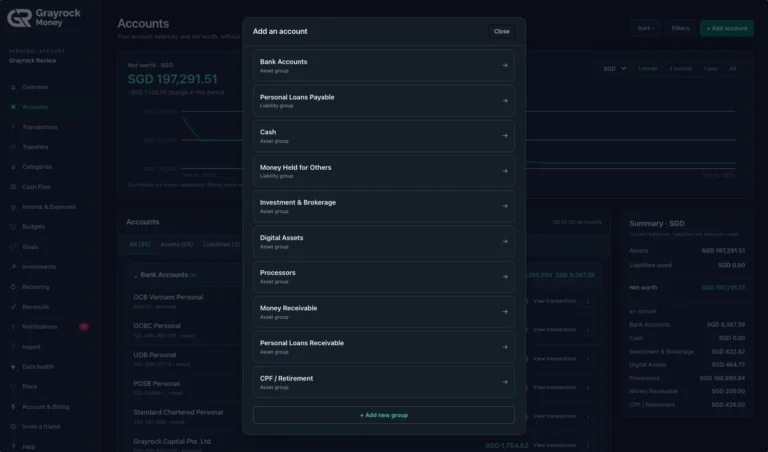Select the 3 months range
This screenshot has height=452, width=768.
680,69
